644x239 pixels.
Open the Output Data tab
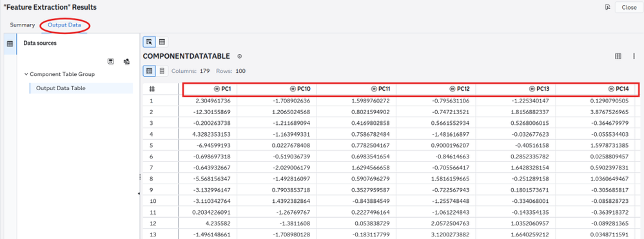point(64,25)
